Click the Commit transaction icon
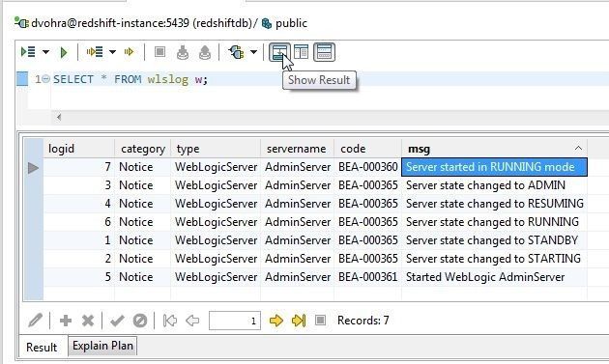Image resolution: width=609 pixels, height=364 pixels. pos(183,52)
